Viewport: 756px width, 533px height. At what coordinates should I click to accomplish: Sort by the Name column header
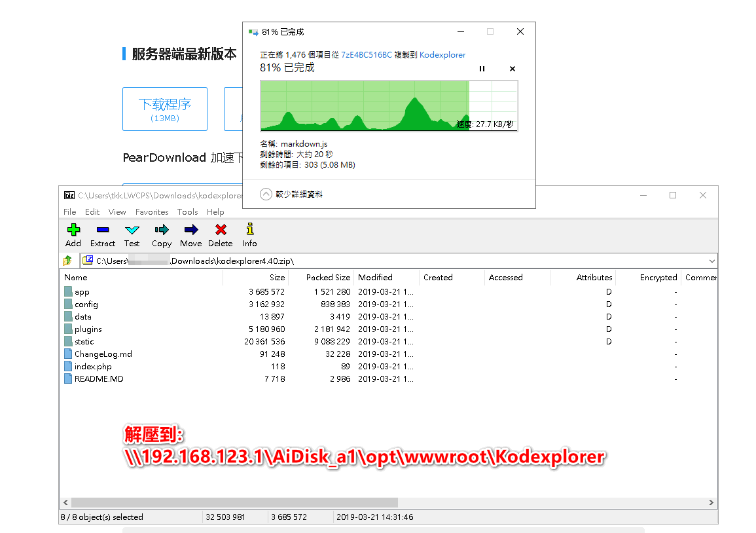tap(76, 278)
